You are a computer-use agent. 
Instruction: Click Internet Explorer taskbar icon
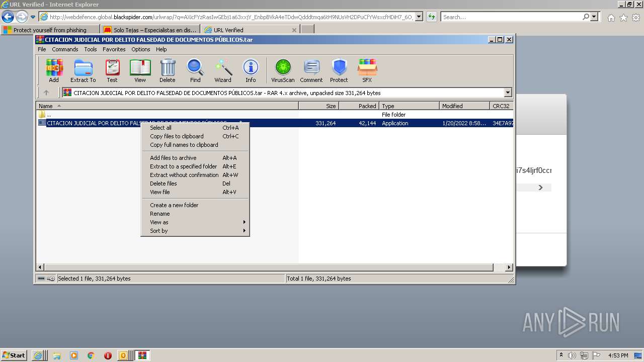click(x=38, y=355)
